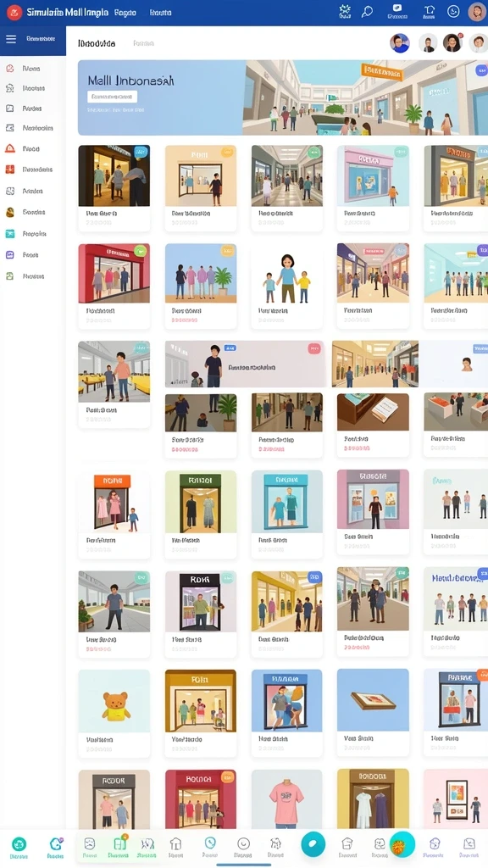Open the pink t-shirt product card
Viewport: 488px width, 868px height.
tap(287, 798)
